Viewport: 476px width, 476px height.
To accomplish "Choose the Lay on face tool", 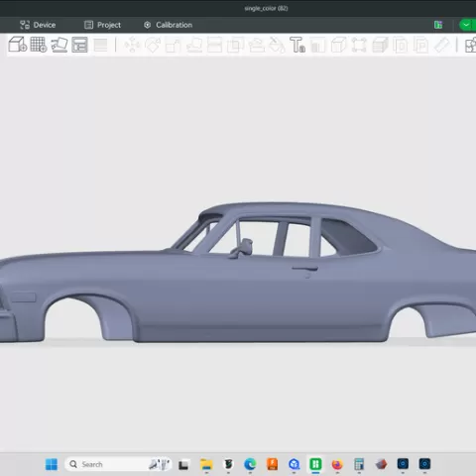I will (x=194, y=46).
